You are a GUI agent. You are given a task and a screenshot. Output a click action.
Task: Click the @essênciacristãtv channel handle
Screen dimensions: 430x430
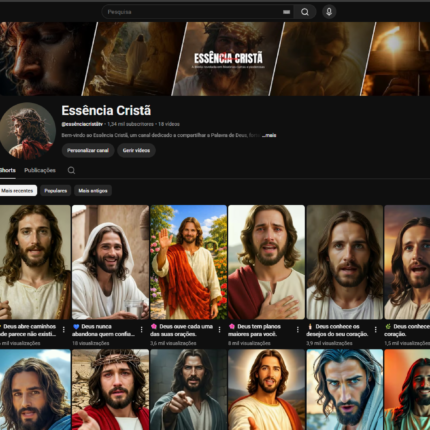pyautogui.click(x=82, y=124)
